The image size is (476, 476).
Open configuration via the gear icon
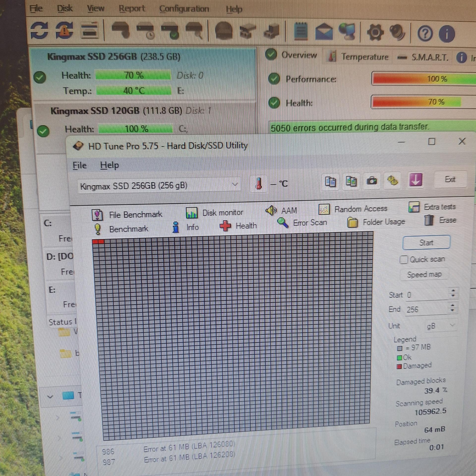coord(375,32)
